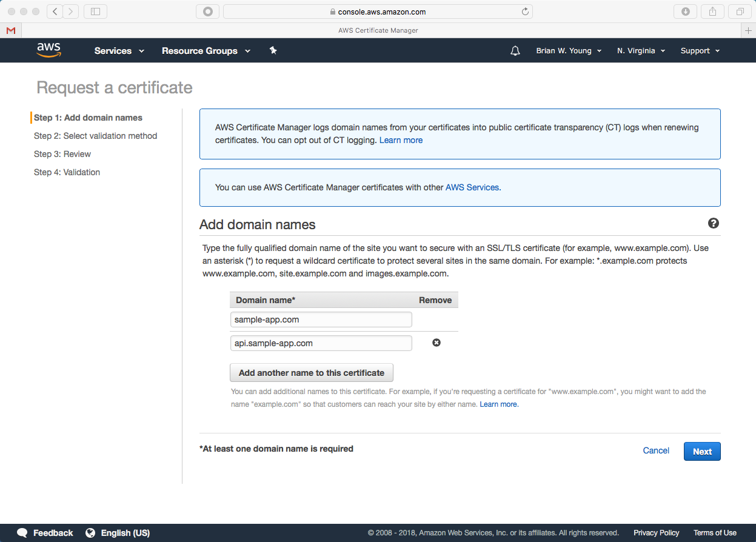Click the AWS logo home icon
The height and width of the screenshot is (542, 756).
49,50
